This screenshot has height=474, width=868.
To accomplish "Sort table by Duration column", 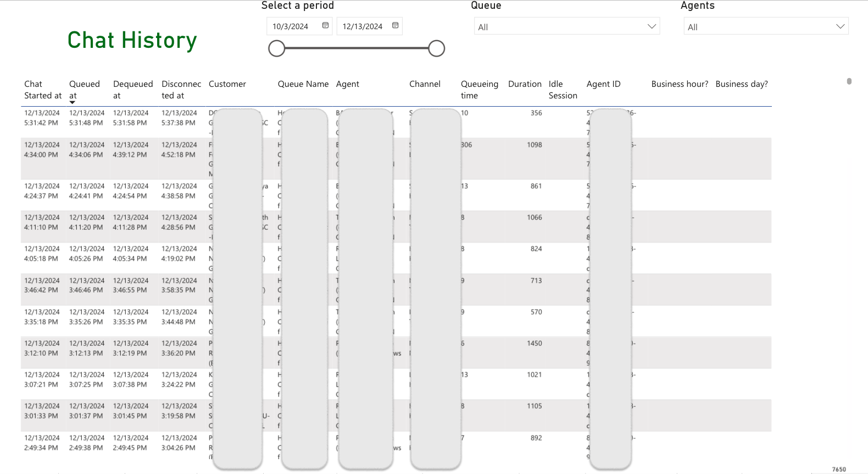I will 525,84.
